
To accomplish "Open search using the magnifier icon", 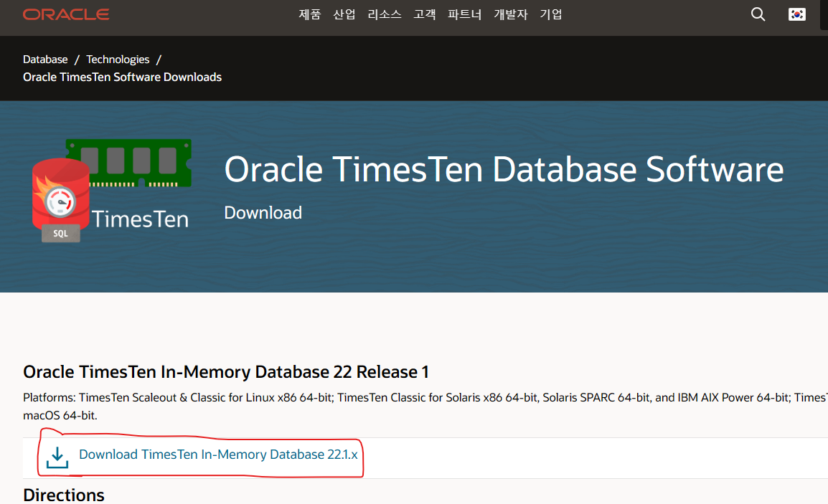I will pyautogui.click(x=758, y=14).
